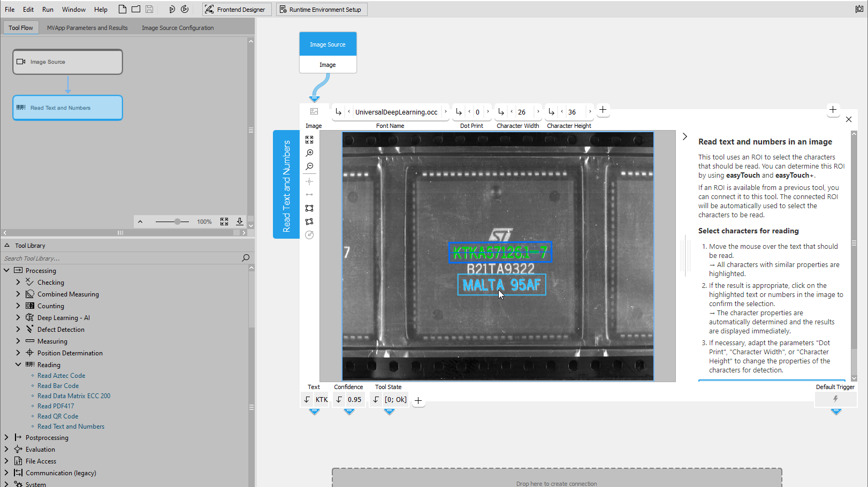This screenshot has width=868, height=487.
Task: Select Read Aztec Code tool
Action: (x=61, y=376)
